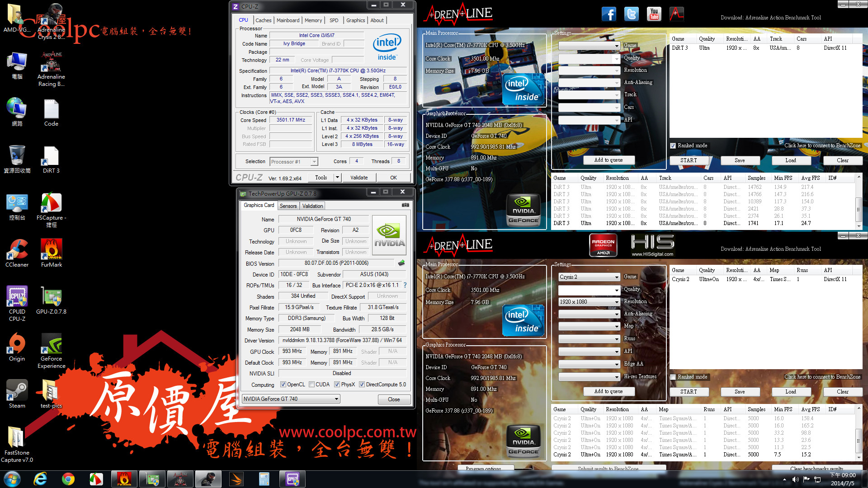Launch Origin from the desktop

[17, 347]
